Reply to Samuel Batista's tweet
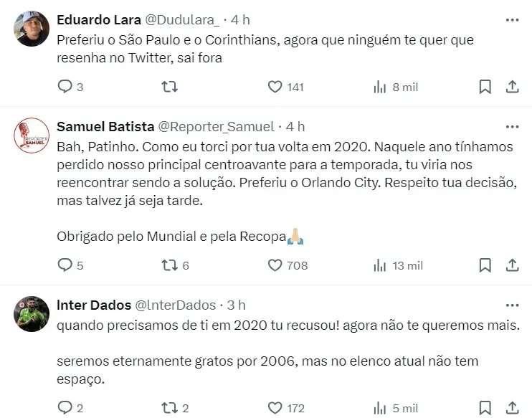The image size is (532, 418). pos(65,265)
